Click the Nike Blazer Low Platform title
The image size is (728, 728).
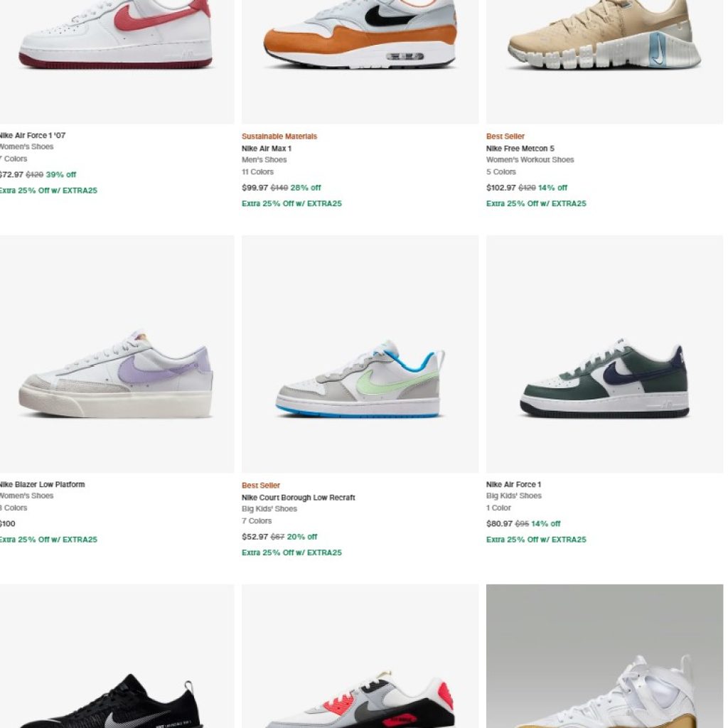[42, 485]
